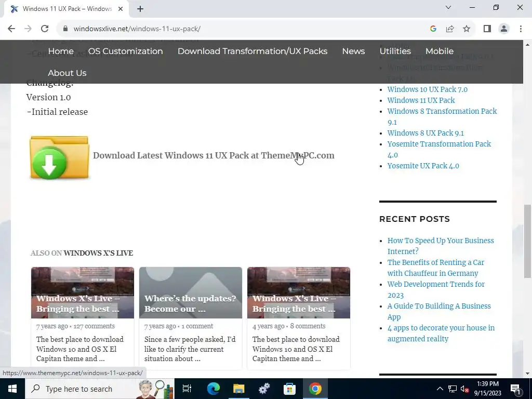Screen dimensions: 532x399
Task: Open Microsoft Store from taskbar
Action: point(290,389)
